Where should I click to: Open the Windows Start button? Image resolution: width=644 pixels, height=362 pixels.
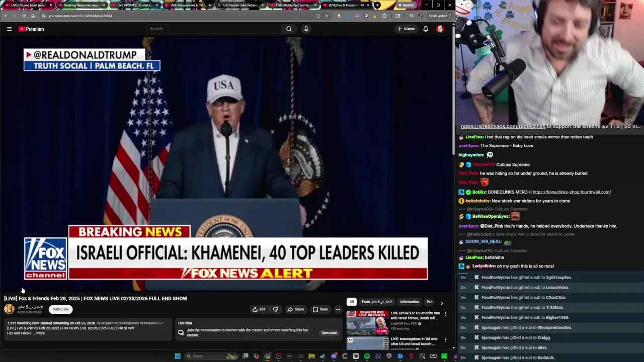coord(177,356)
